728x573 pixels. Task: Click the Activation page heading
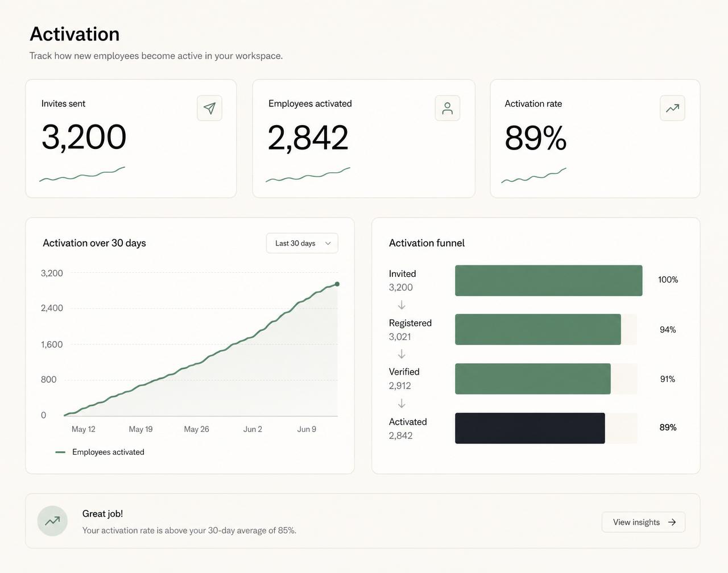coord(75,34)
